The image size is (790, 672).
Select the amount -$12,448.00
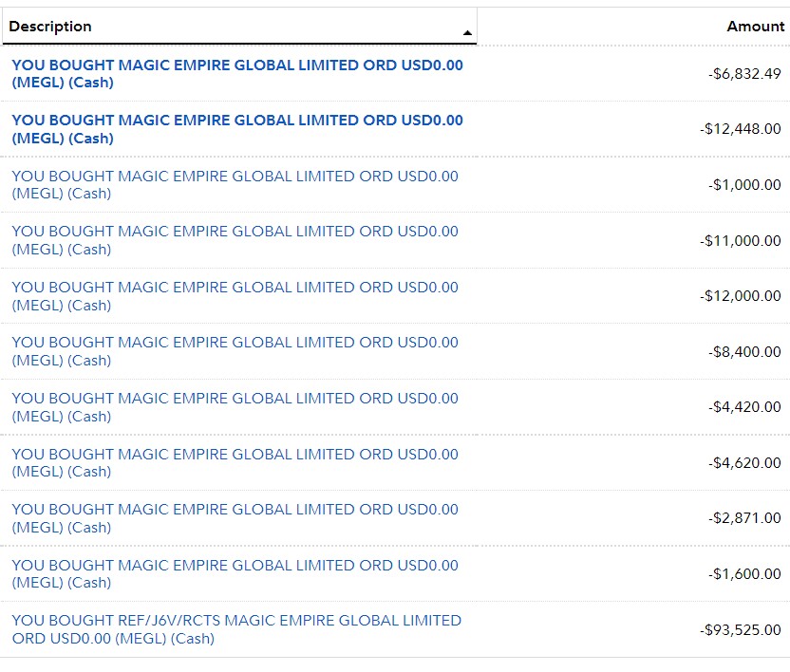click(x=740, y=129)
